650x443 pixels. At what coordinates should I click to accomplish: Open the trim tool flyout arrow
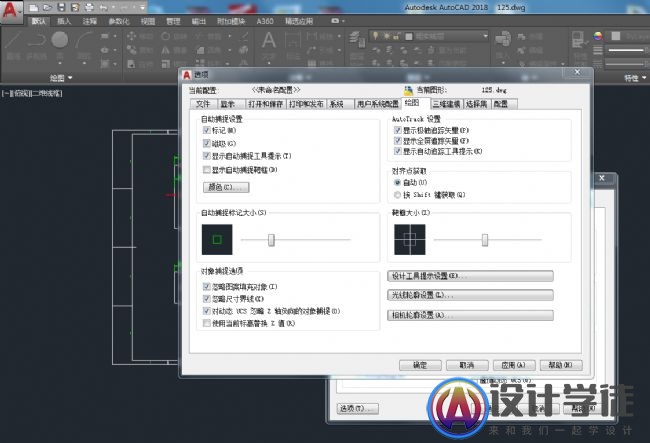pos(229,36)
